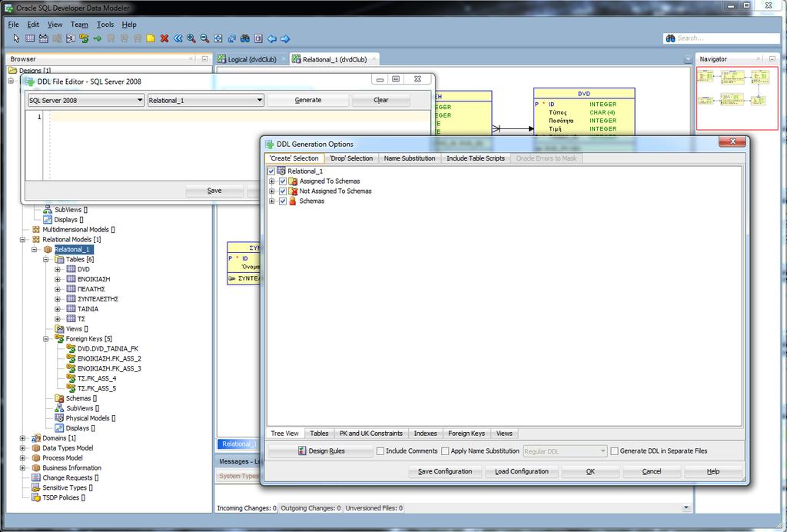The image size is (787, 532).
Task: Click the New View glasses toolbar icon
Action: [44, 38]
